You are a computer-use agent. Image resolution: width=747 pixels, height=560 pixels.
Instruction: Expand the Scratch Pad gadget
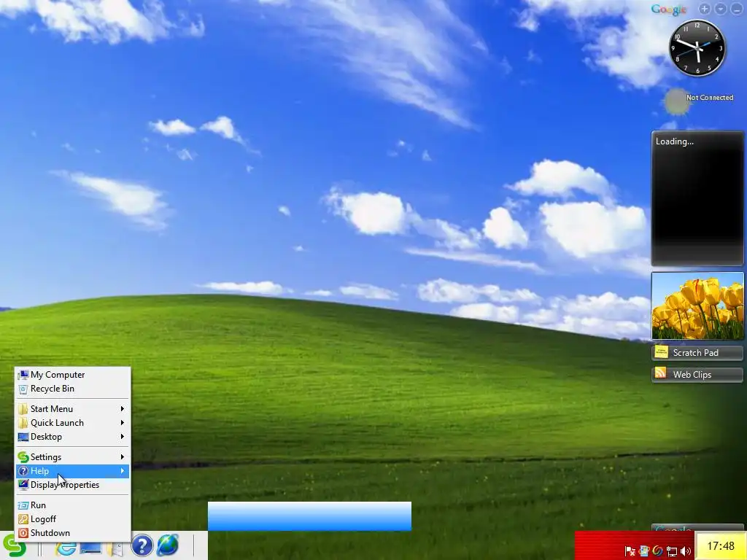point(697,353)
